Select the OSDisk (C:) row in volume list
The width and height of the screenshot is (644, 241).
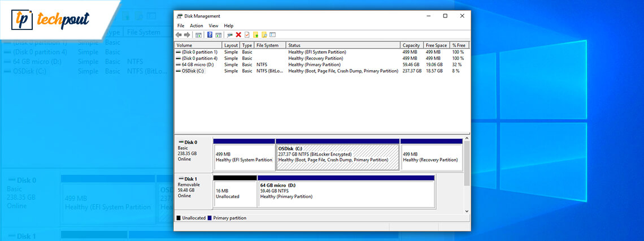(x=193, y=71)
